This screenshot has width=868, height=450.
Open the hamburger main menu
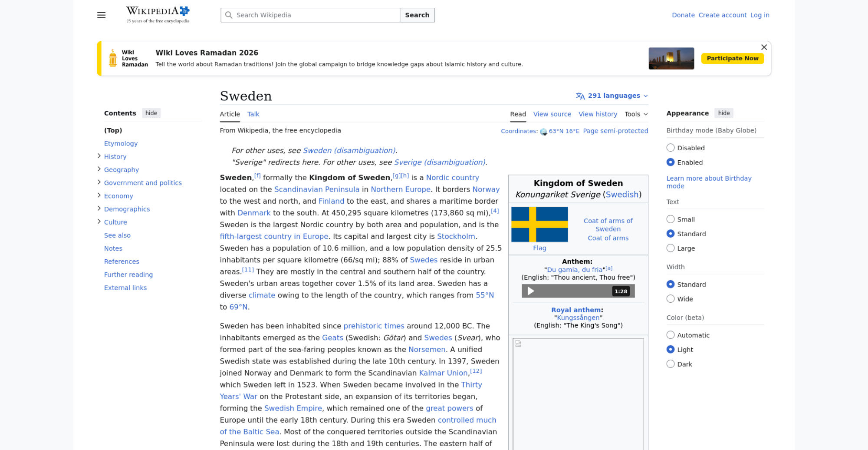tap(101, 15)
